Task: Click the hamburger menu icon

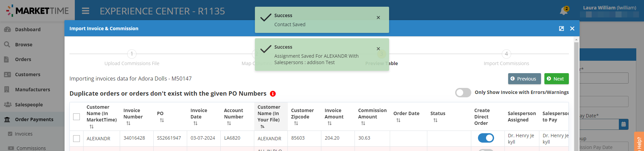Action: (x=86, y=11)
